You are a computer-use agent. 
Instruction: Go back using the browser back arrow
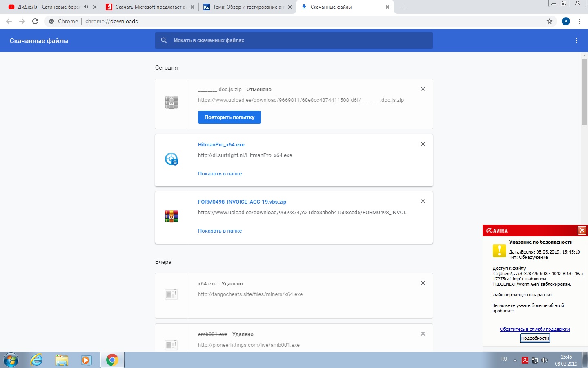pos(9,21)
